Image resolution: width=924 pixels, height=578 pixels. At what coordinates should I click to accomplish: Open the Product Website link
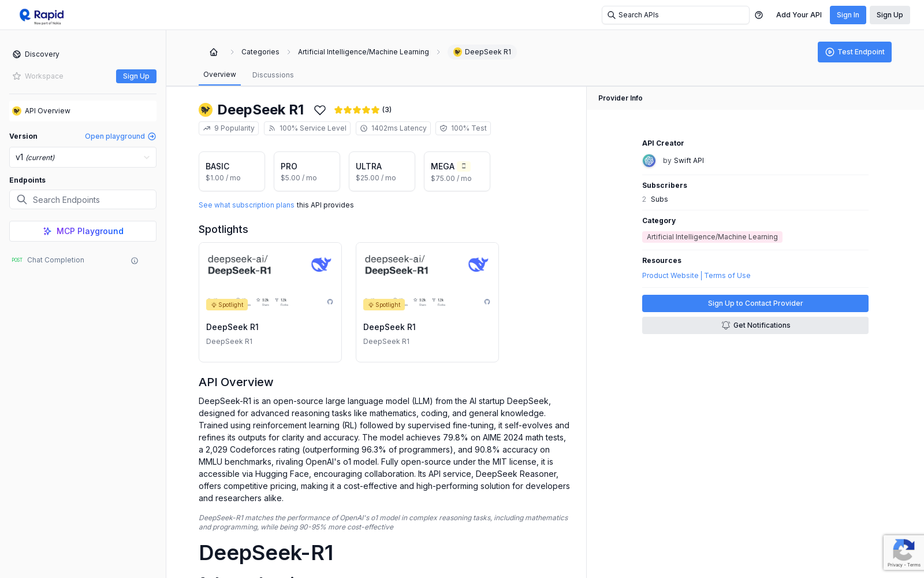(670, 276)
